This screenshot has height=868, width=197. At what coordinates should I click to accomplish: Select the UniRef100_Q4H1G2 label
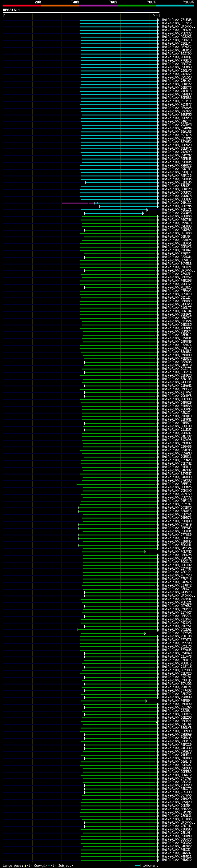pos(176,203)
